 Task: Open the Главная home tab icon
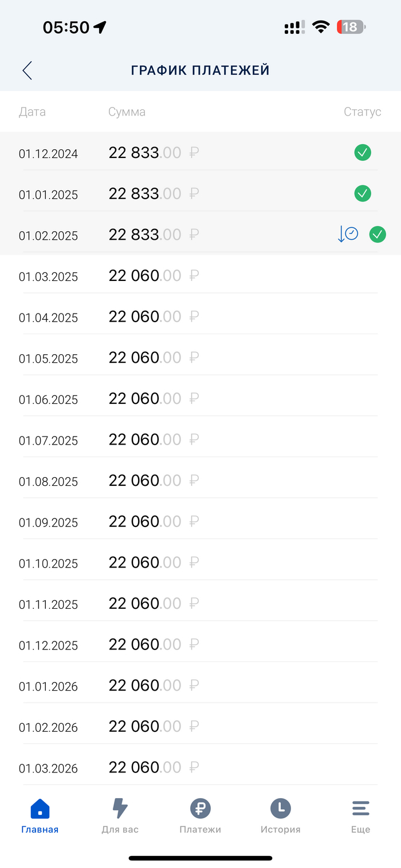pos(40,808)
